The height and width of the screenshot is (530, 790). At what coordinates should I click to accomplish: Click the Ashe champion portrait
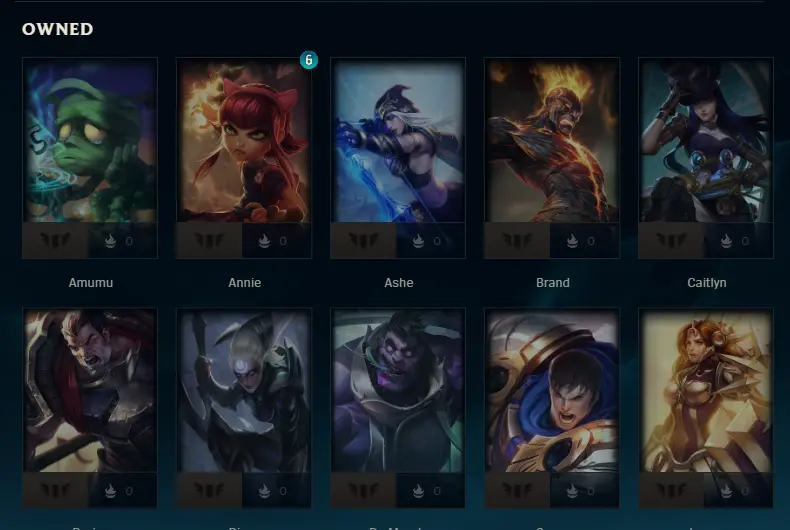pyautogui.click(x=398, y=140)
